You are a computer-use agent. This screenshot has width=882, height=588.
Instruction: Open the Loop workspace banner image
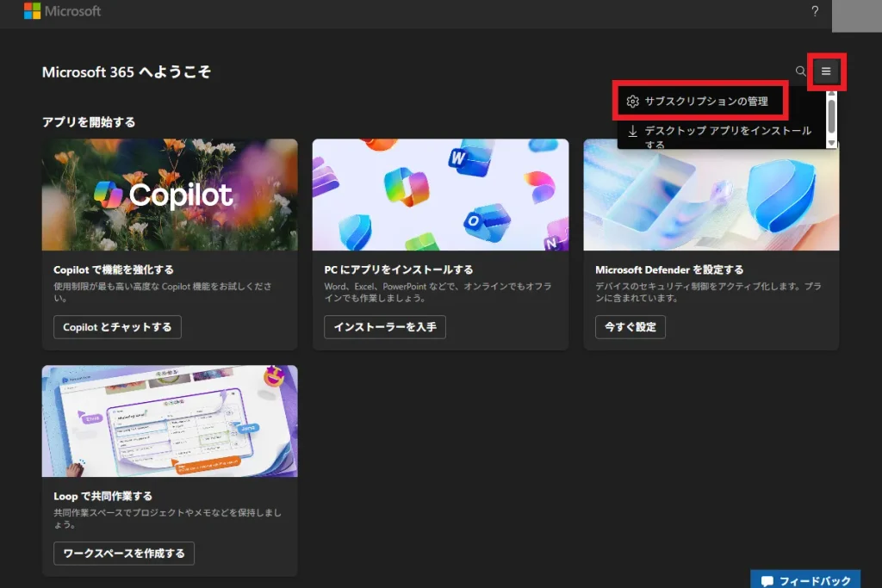[170, 421]
